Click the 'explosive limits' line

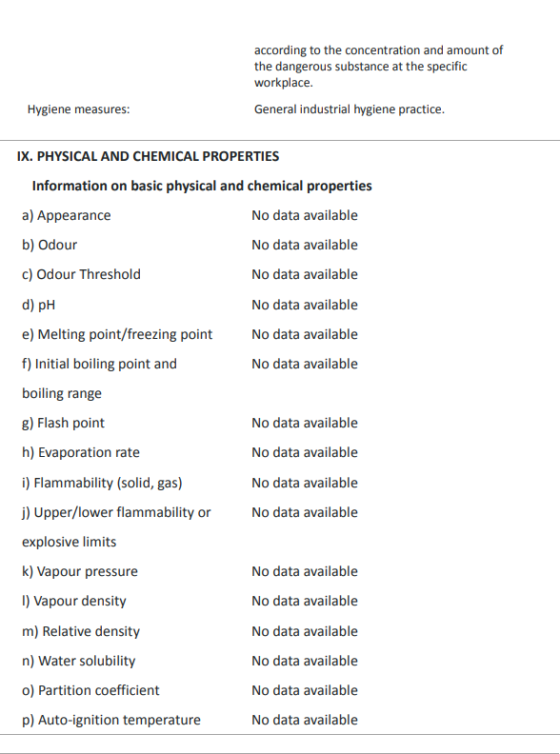pos(70,542)
